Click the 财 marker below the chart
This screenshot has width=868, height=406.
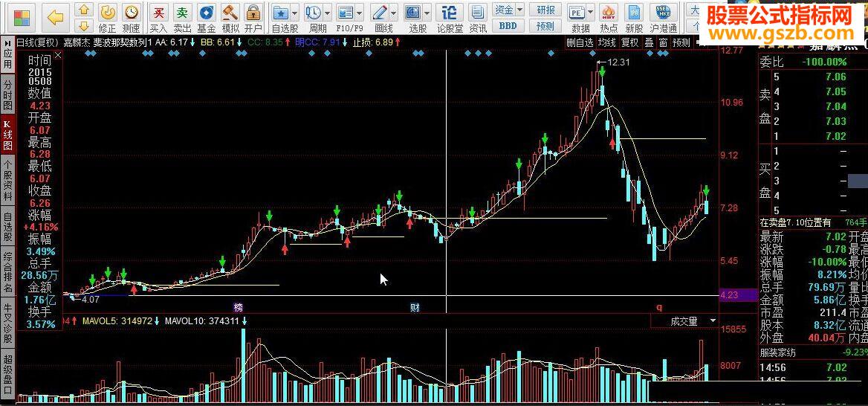click(414, 307)
